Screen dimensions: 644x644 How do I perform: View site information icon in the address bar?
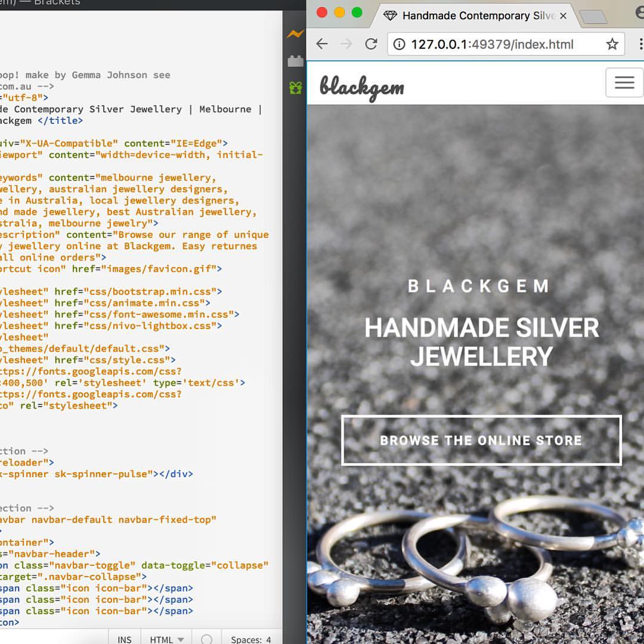[399, 44]
